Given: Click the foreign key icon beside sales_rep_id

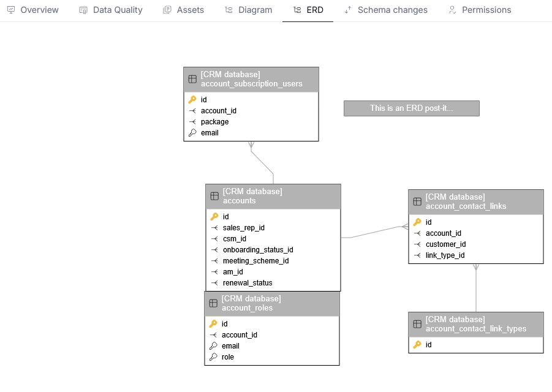Looking at the screenshot, I should [214, 228].
